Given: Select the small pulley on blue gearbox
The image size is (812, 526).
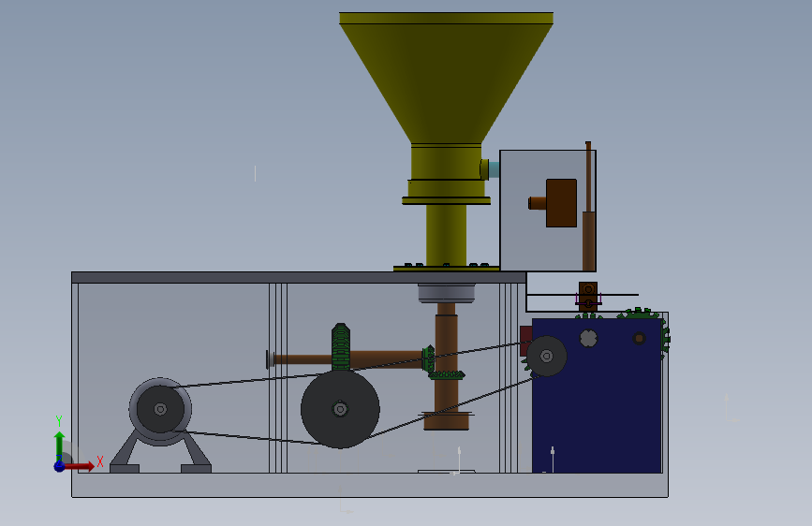Looking at the screenshot, I should [x=546, y=357].
